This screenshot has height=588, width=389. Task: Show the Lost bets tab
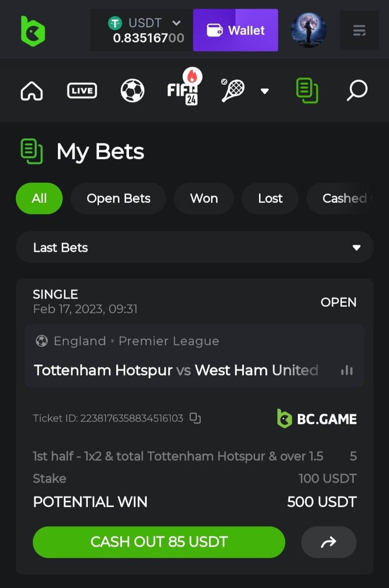click(270, 198)
